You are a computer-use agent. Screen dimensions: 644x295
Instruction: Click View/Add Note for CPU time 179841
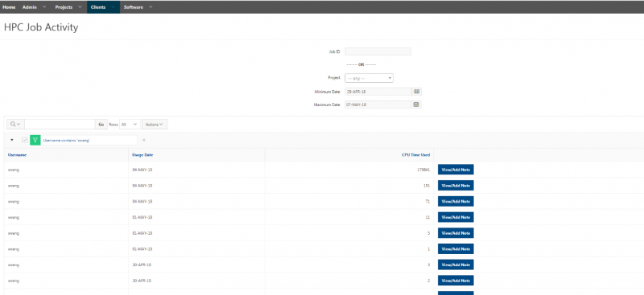click(456, 170)
